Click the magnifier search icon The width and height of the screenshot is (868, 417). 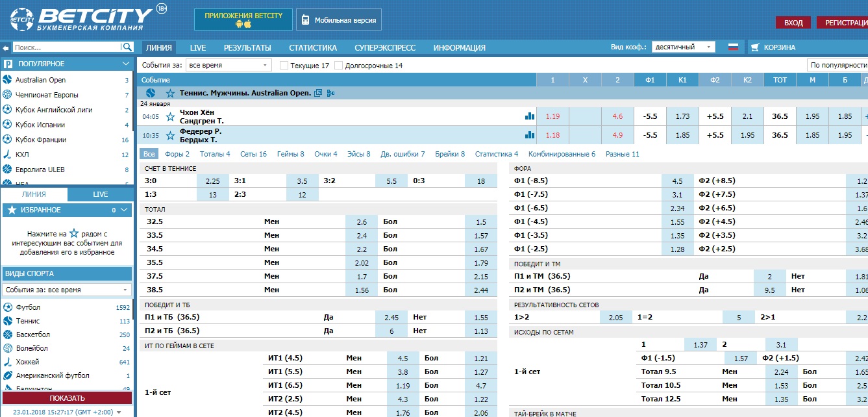click(x=127, y=47)
